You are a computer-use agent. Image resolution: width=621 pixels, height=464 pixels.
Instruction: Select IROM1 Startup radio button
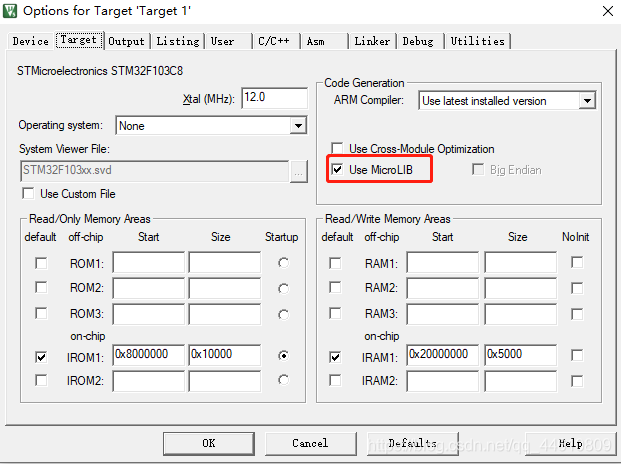pyautogui.click(x=283, y=356)
